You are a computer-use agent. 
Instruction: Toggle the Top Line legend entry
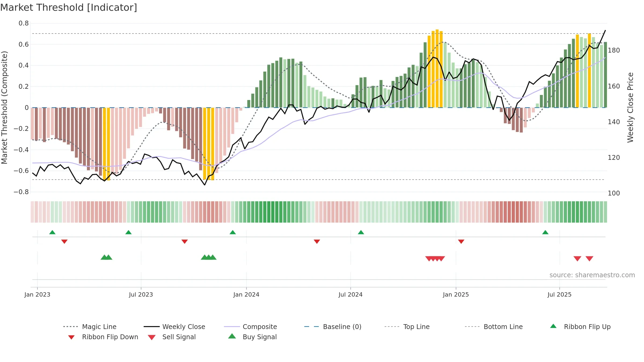pyautogui.click(x=407, y=327)
